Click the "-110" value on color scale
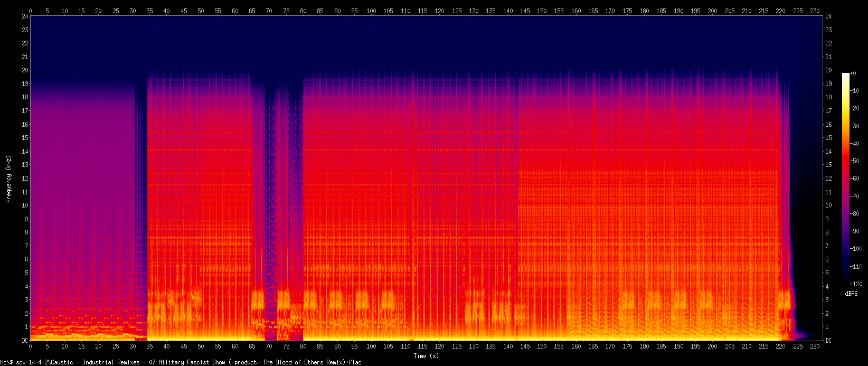This screenshot has height=366, width=868. point(856,267)
